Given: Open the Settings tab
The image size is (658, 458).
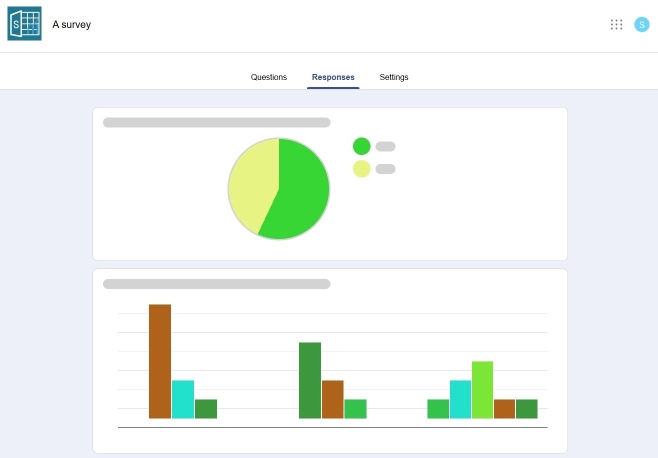Looking at the screenshot, I should (394, 77).
